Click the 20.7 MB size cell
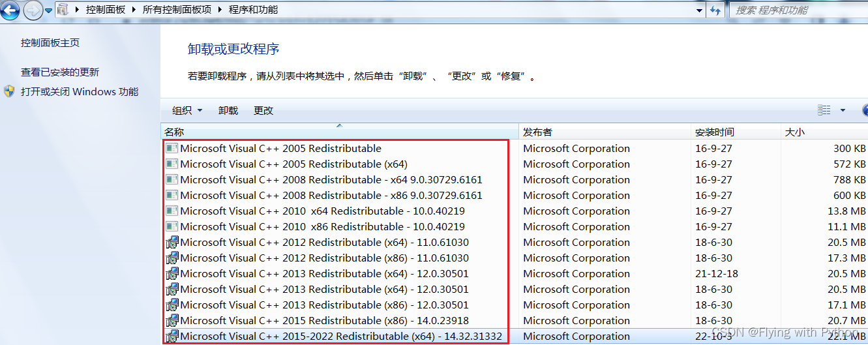868x345 pixels. tap(847, 320)
